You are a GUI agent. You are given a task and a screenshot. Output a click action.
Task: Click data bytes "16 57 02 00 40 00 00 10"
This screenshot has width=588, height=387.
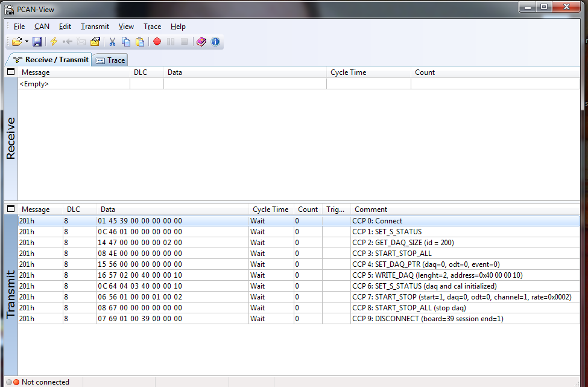(140, 275)
